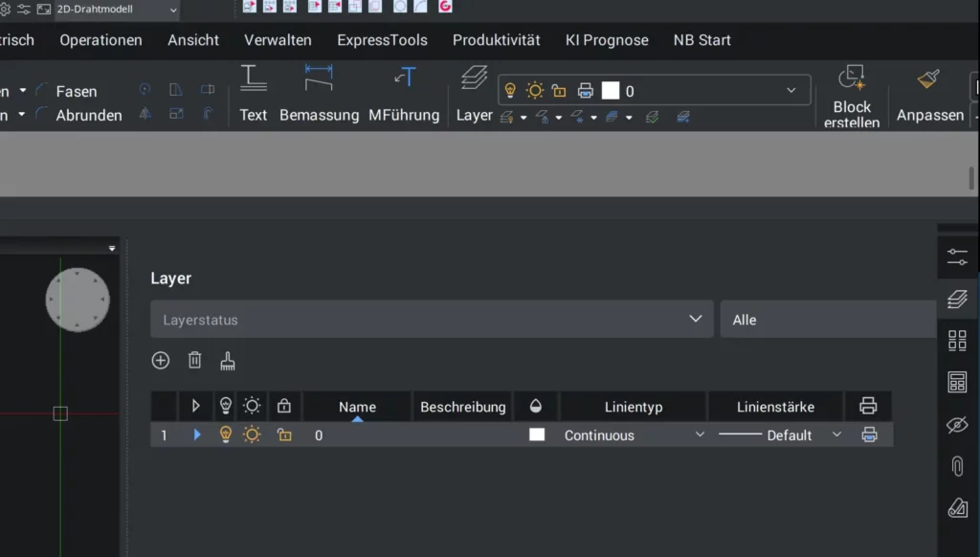The image size is (980, 557).
Task: Open the Alle layer filter dropdown
Action: (x=829, y=320)
